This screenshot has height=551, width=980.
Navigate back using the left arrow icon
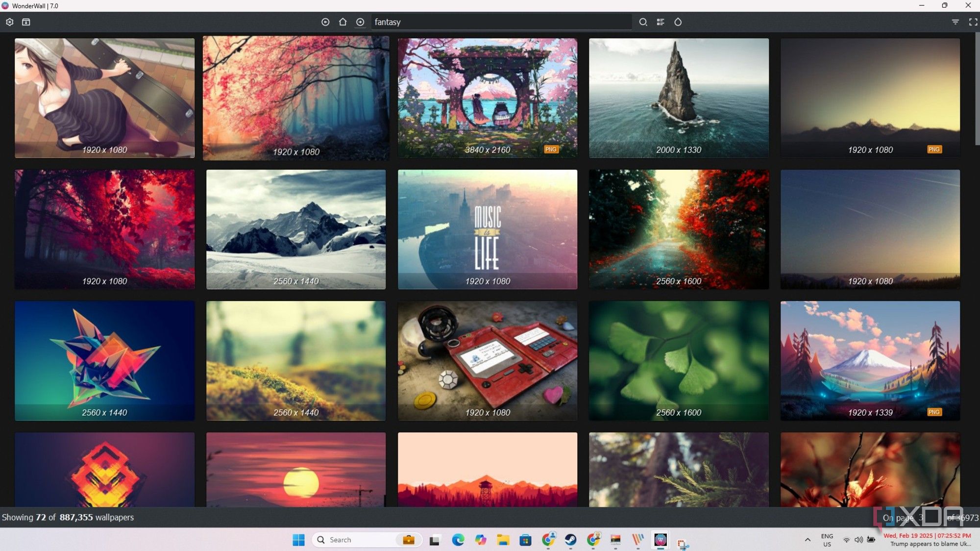(325, 22)
